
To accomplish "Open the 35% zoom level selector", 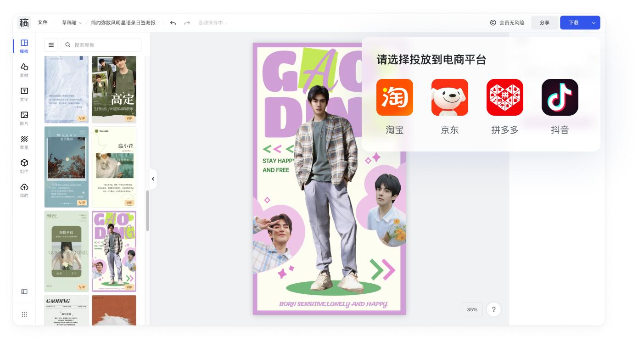I will pyautogui.click(x=472, y=309).
